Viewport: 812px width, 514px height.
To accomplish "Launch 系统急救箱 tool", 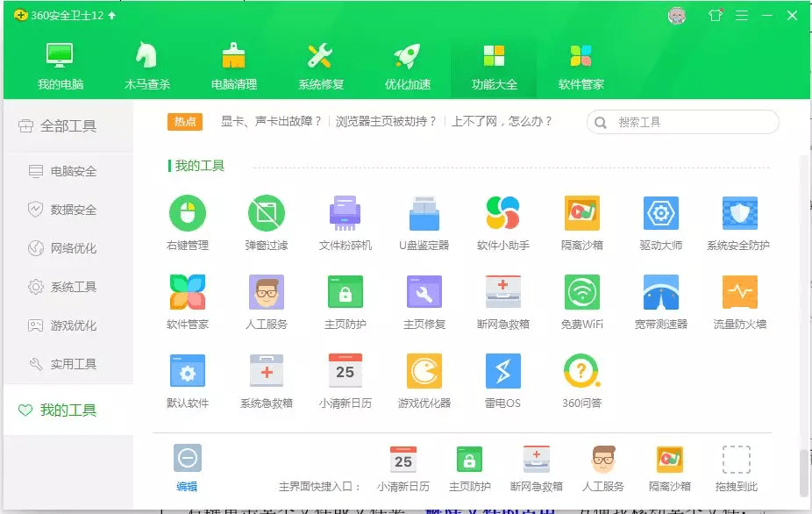I will pos(267,381).
